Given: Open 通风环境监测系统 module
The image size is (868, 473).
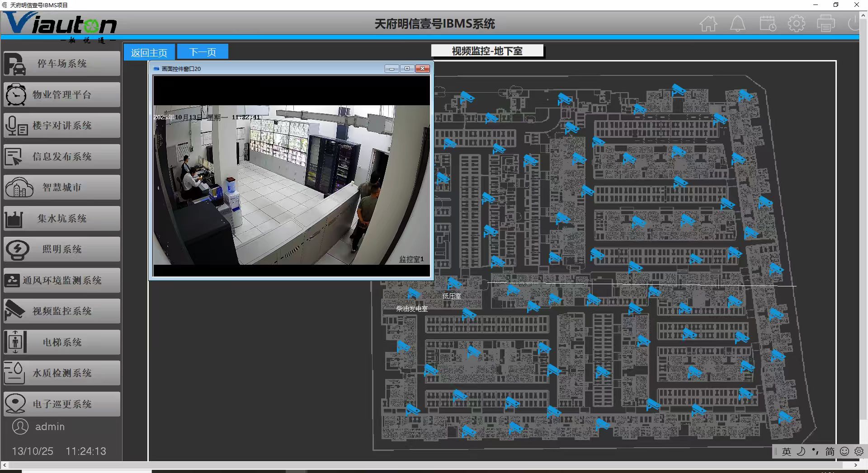Looking at the screenshot, I should coord(62,281).
